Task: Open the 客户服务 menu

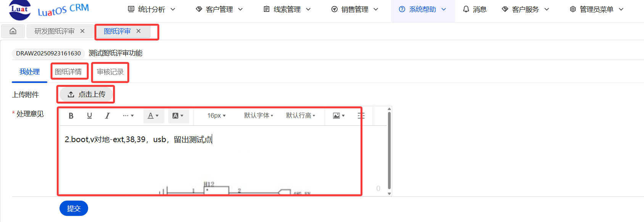Action: pyautogui.click(x=525, y=9)
